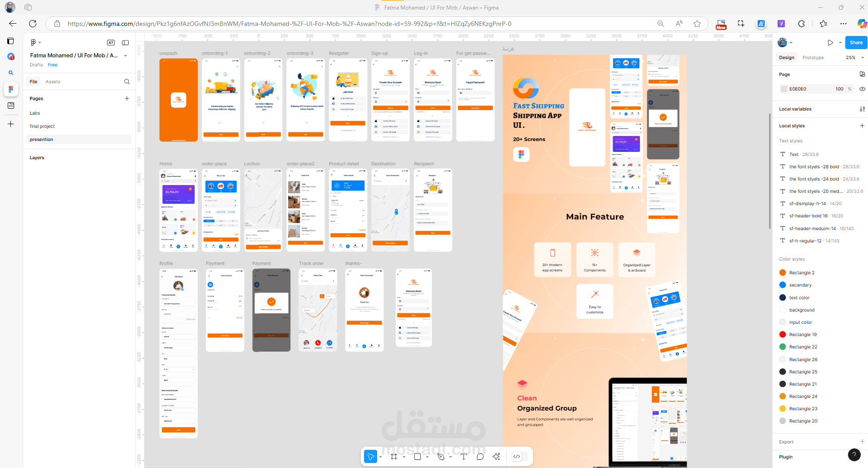868x468 pixels.
Task: Select the Comment tool
Action: click(480, 457)
